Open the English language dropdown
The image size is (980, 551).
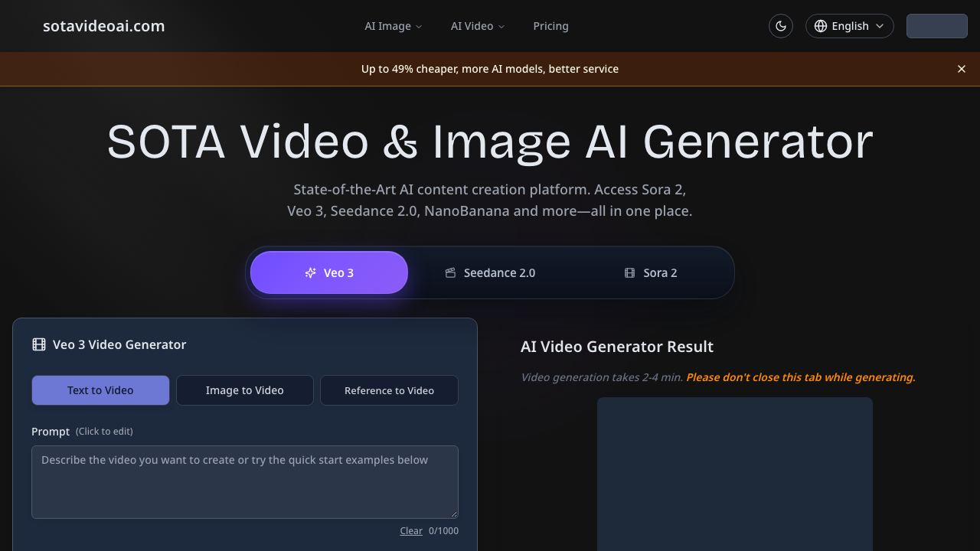[850, 26]
